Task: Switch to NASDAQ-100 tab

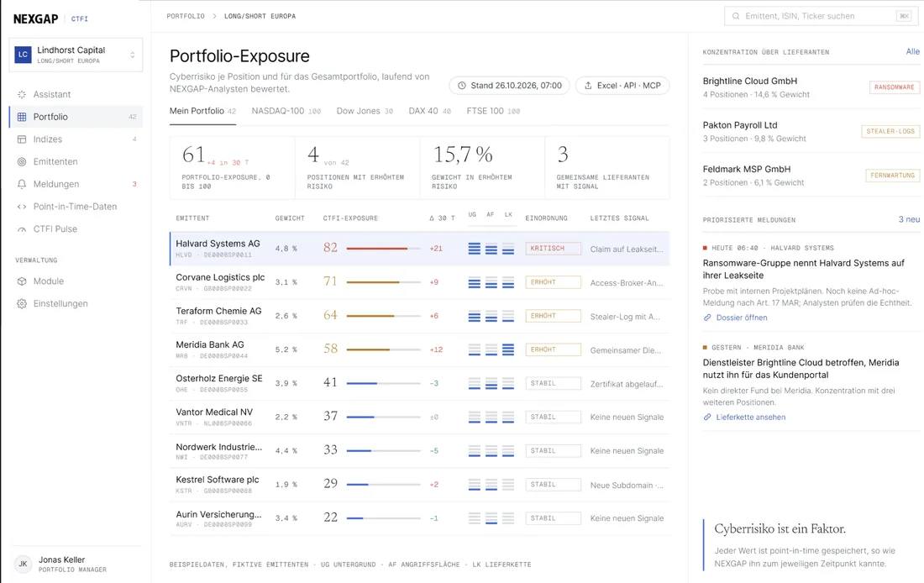Action: (x=286, y=112)
